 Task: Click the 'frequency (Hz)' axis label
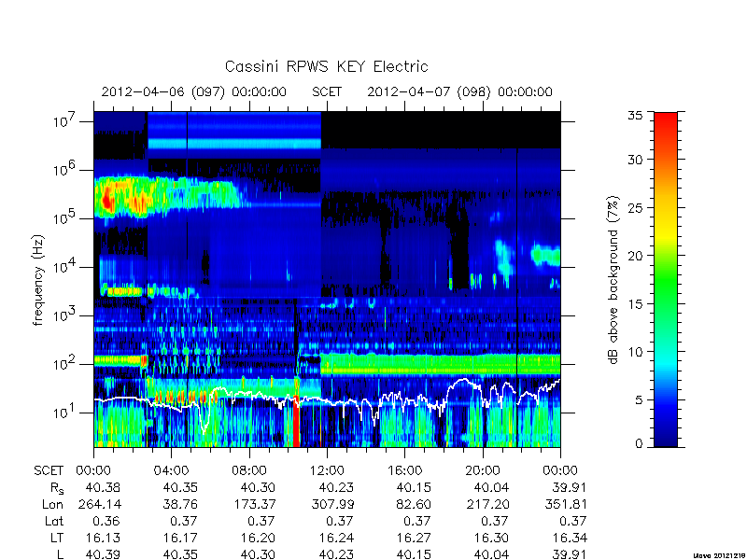pos(38,280)
